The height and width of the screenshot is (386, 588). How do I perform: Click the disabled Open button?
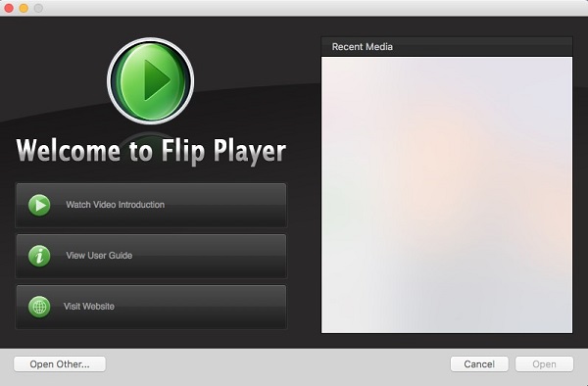[x=544, y=363]
